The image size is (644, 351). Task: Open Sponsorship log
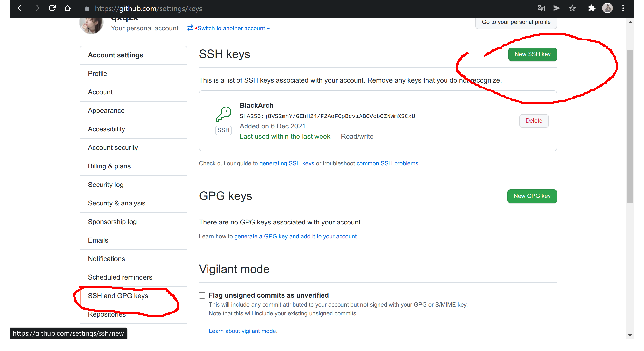(133, 222)
